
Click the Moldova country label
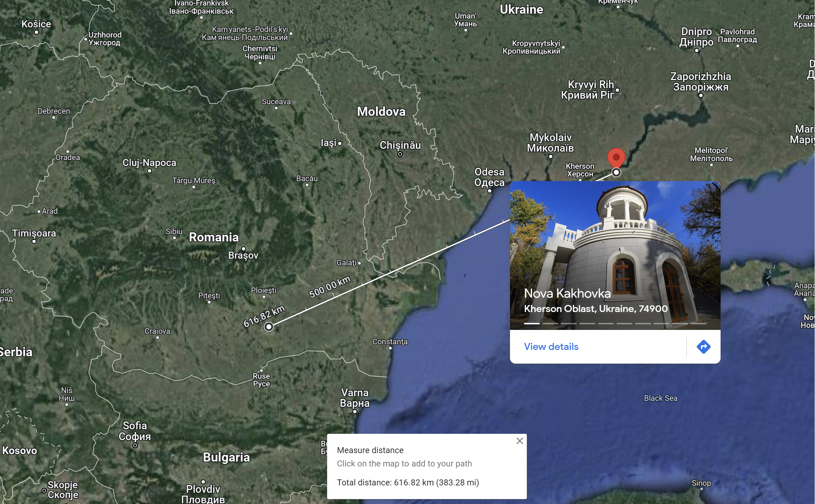[x=381, y=112]
